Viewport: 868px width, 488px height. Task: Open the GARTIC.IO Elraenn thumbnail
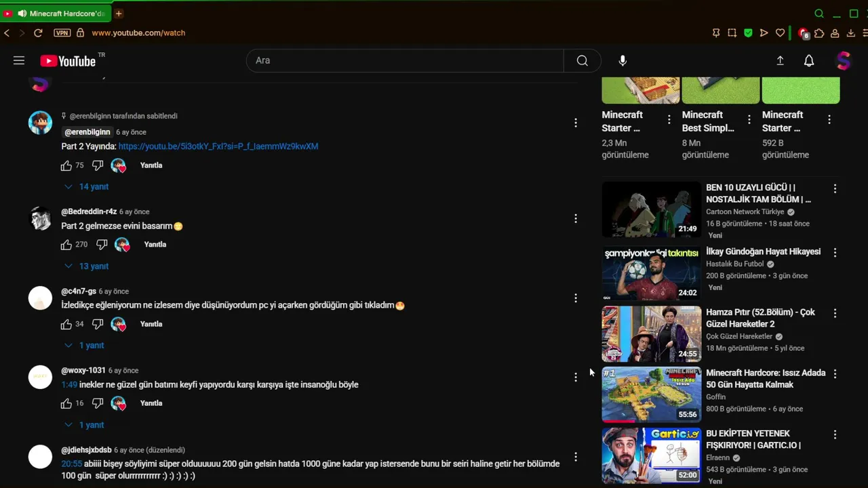pyautogui.click(x=652, y=455)
